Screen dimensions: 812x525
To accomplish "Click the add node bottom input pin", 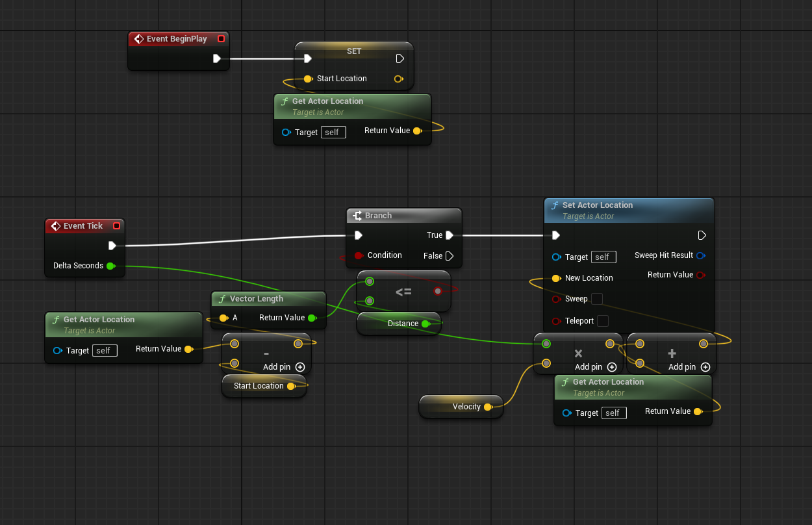I will pyautogui.click(x=640, y=363).
